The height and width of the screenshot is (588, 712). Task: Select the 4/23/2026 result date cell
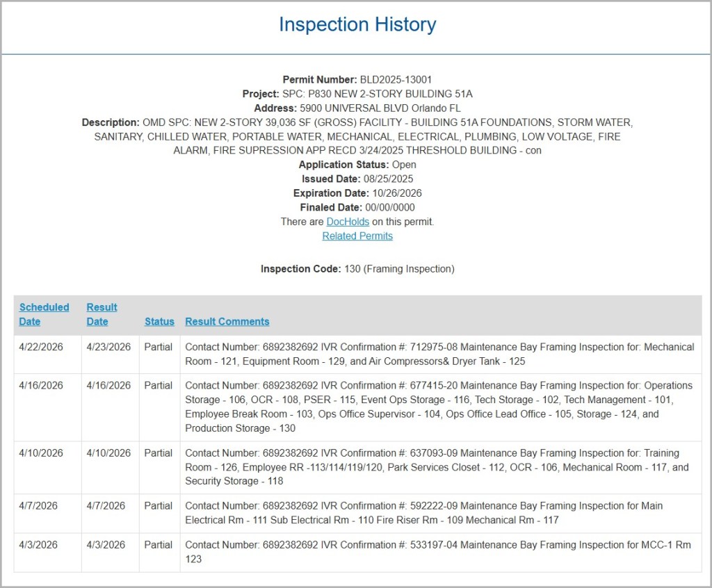pyautogui.click(x=108, y=347)
